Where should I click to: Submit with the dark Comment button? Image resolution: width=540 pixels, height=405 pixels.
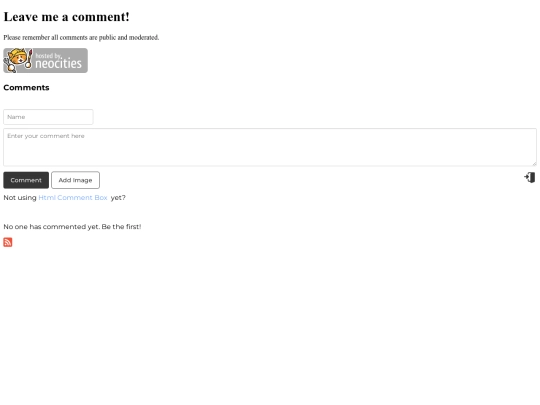coord(26,180)
